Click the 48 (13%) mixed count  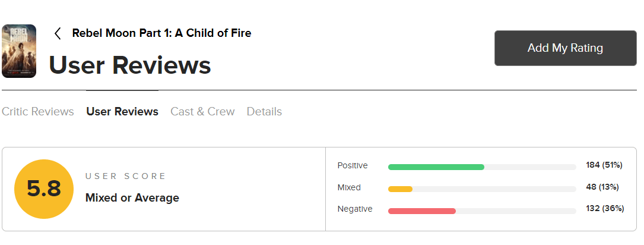[602, 187]
